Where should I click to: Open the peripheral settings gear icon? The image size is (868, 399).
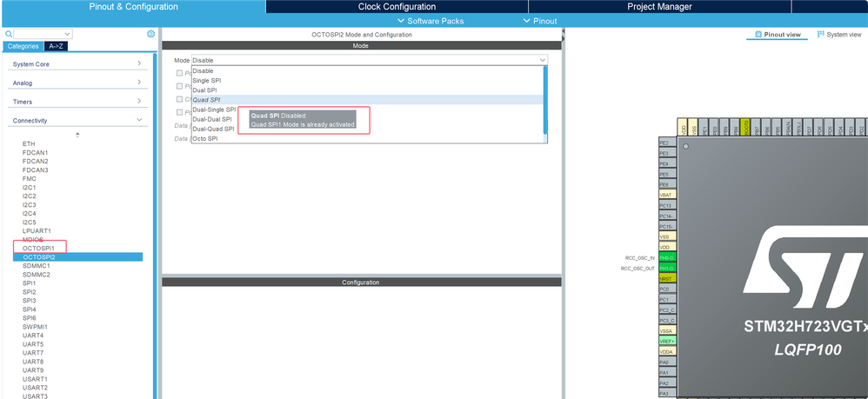150,34
